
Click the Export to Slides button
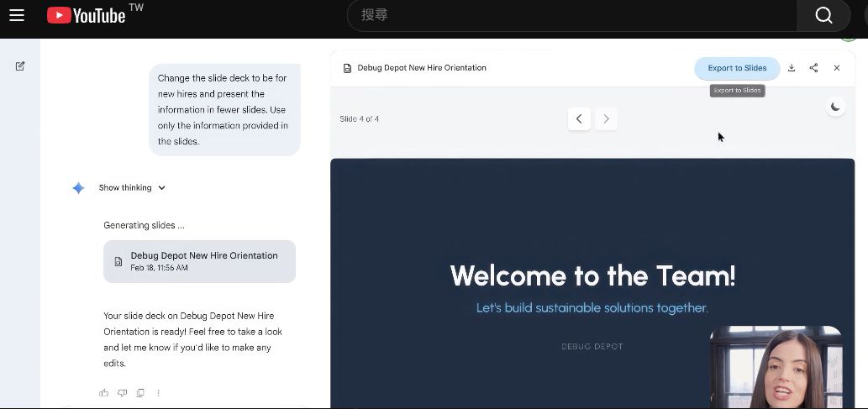(x=737, y=68)
